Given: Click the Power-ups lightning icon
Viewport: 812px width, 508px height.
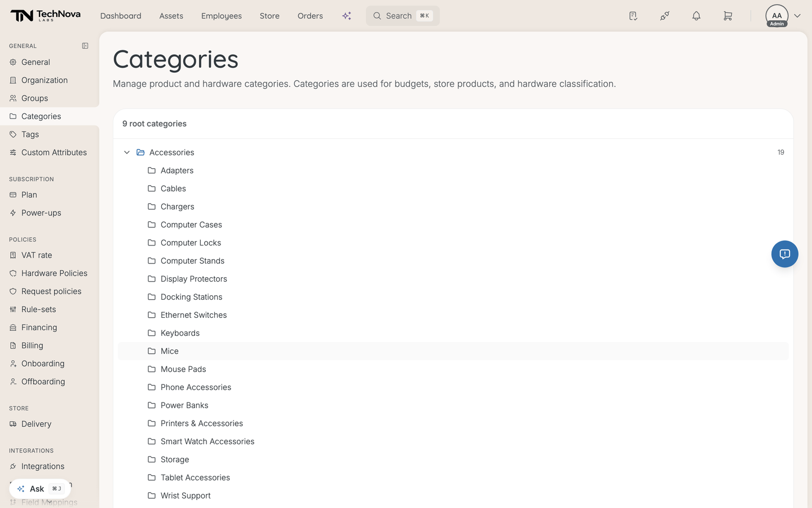Looking at the screenshot, I should [13, 213].
